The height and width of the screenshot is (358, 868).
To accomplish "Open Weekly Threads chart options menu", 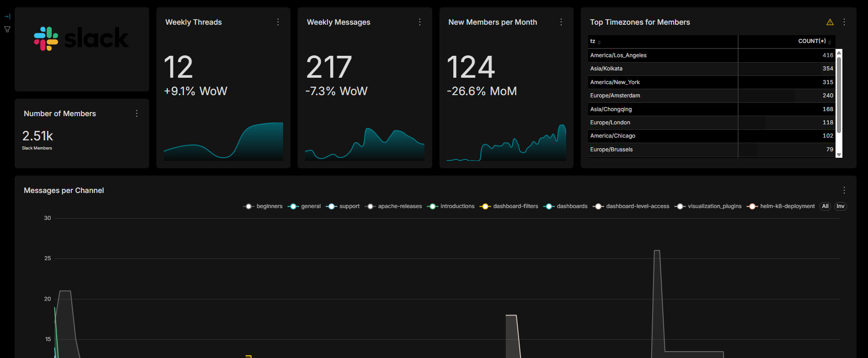I will [x=278, y=22].
